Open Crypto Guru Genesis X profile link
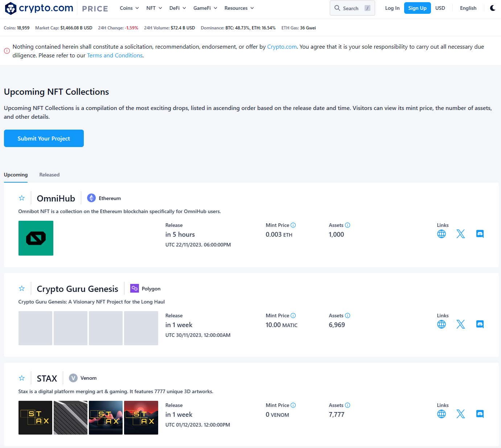 460,325
